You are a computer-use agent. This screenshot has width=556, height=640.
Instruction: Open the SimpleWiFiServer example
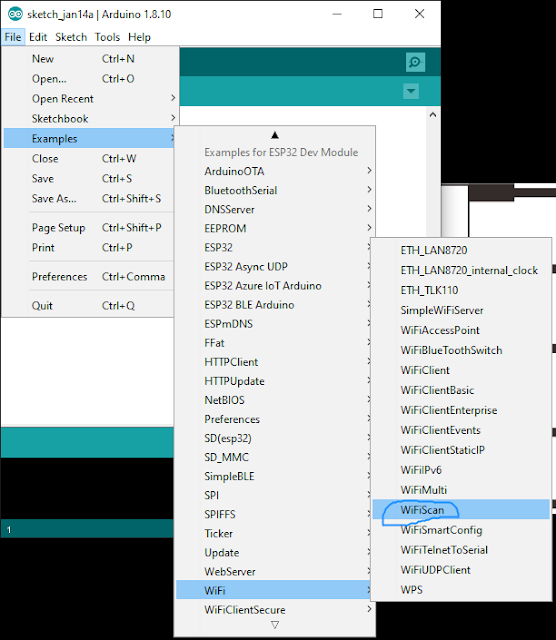pos(461,310)
